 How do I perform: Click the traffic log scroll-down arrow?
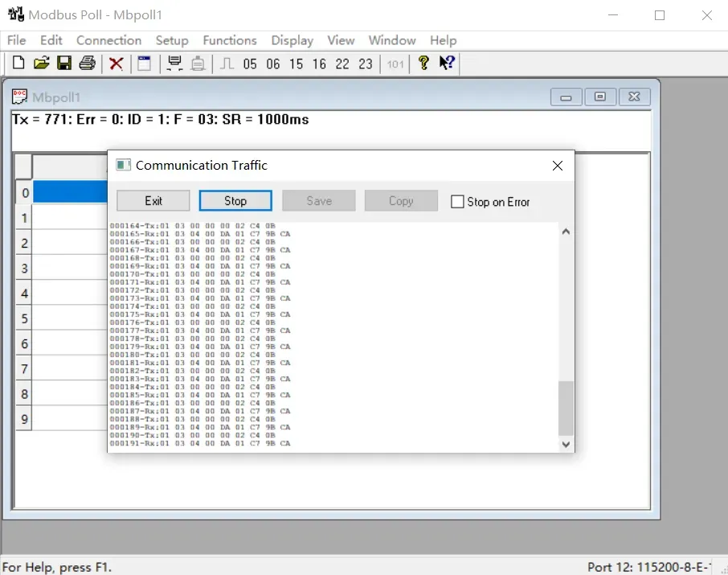pyautogui.click(x=566, y=445)
